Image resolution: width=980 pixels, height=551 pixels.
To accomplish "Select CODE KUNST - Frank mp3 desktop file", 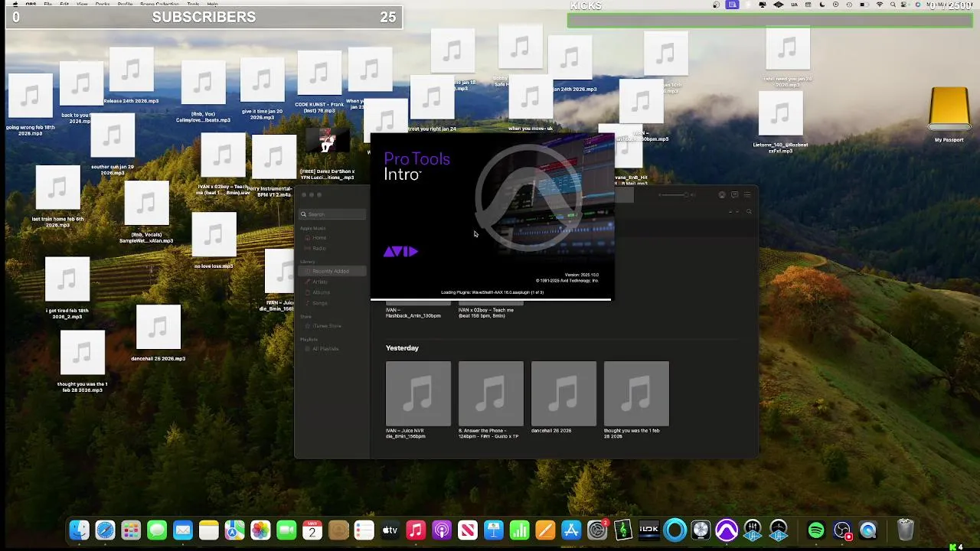I will [x=319, y=82].
